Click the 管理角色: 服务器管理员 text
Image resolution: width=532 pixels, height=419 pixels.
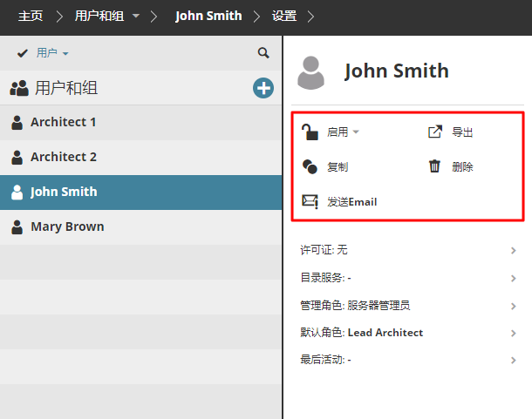(x=355, y=306)
